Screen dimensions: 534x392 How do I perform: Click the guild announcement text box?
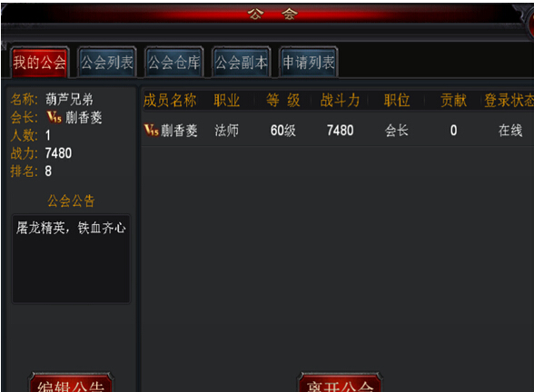pos(71,259)
